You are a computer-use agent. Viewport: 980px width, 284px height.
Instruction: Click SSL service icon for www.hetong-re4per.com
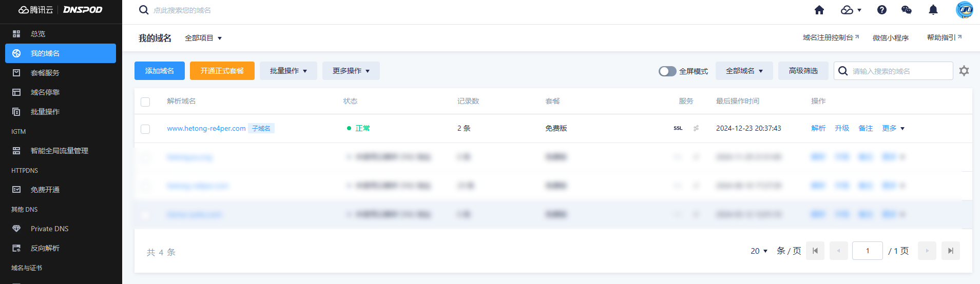(x=678, y=128)
